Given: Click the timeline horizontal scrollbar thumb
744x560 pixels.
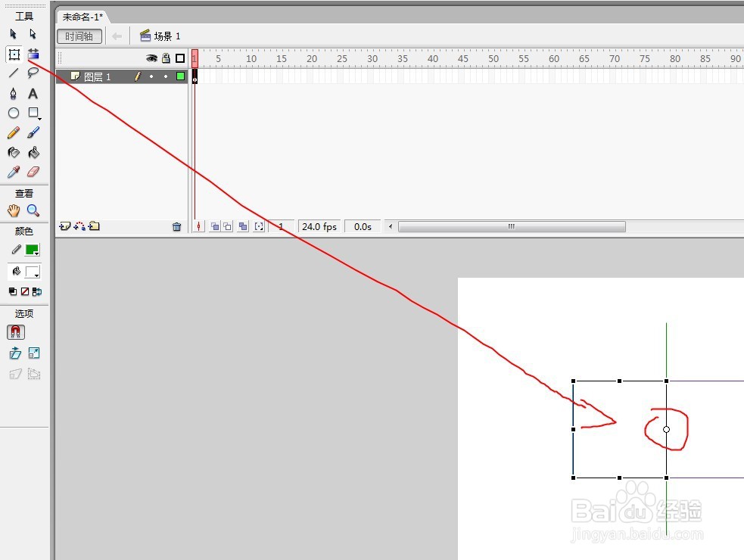Looking at the screenshot, I should click(512, 226).
